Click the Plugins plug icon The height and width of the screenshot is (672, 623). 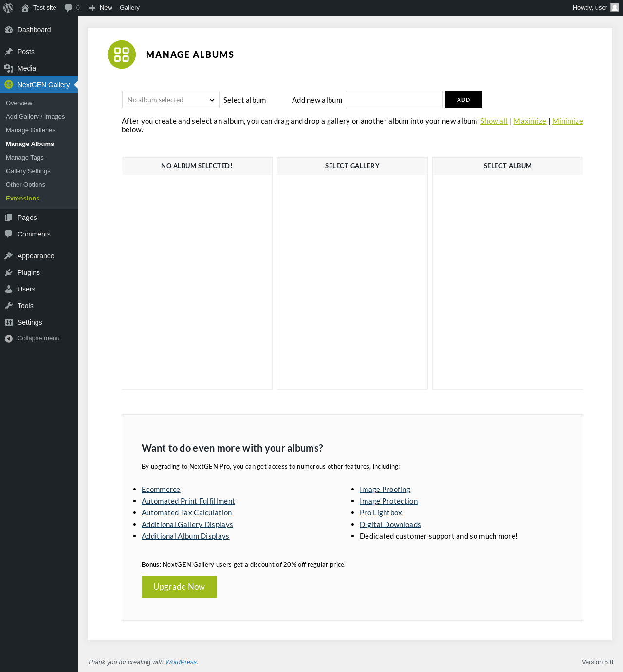pyautogui.click(x=9, y=272)
